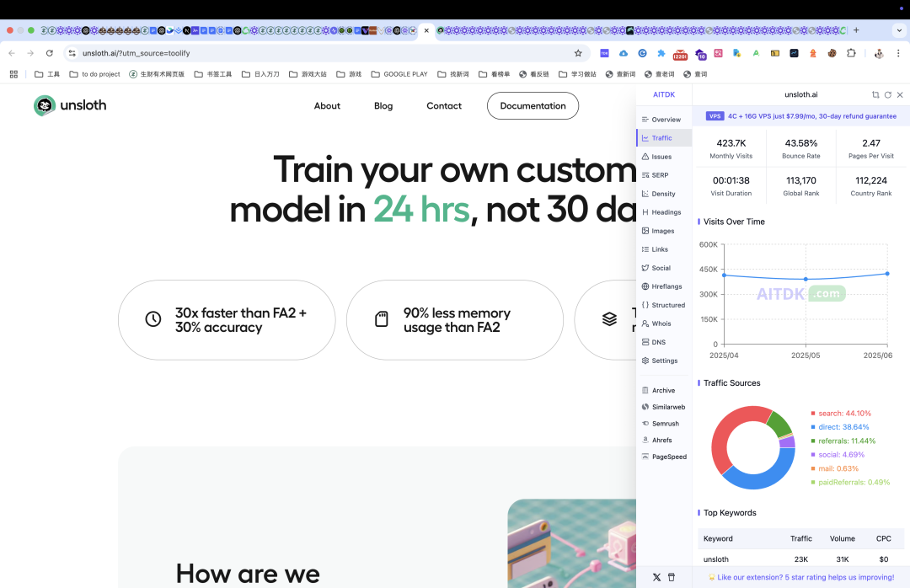Open the Issues panel in AITDK

663,157
